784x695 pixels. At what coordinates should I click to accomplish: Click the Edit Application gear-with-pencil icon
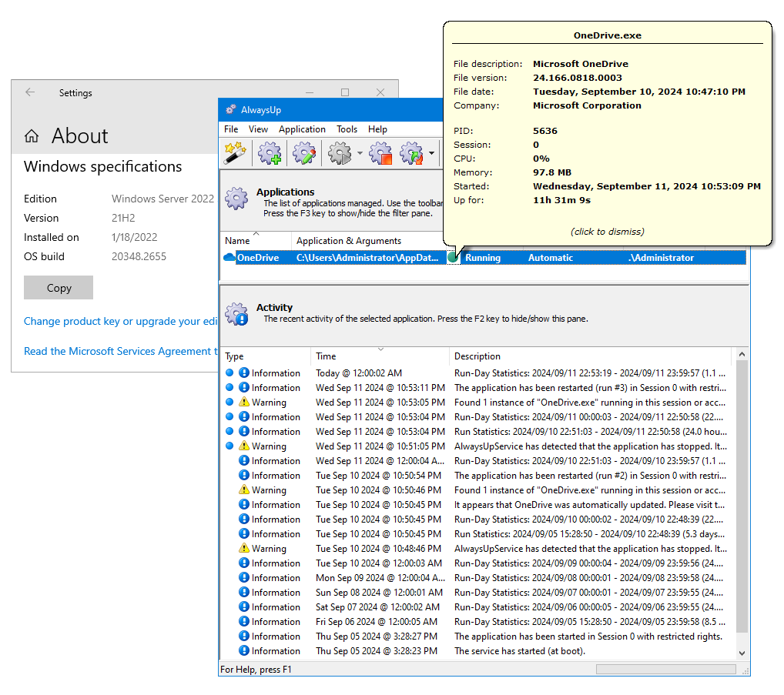[x=304, y=153]
